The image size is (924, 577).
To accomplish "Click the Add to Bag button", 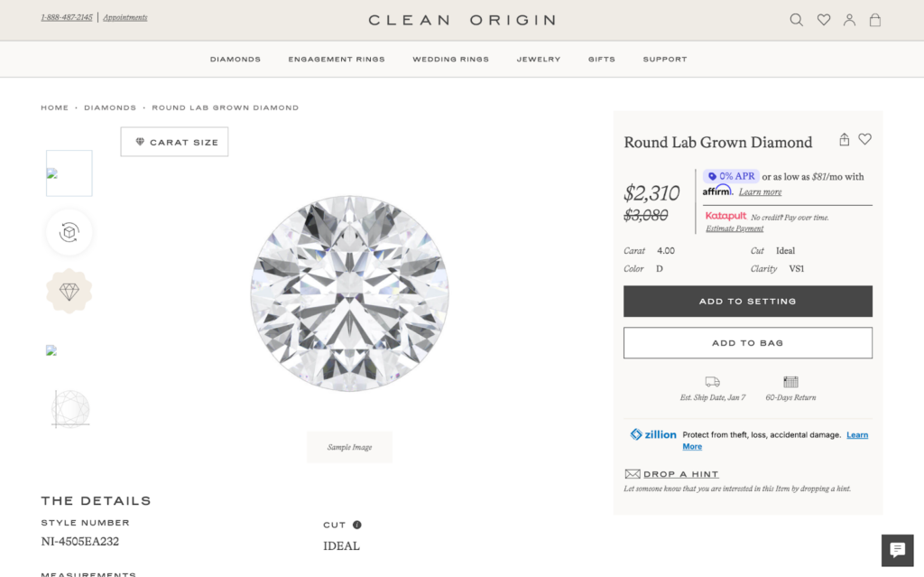I will 747,343.
